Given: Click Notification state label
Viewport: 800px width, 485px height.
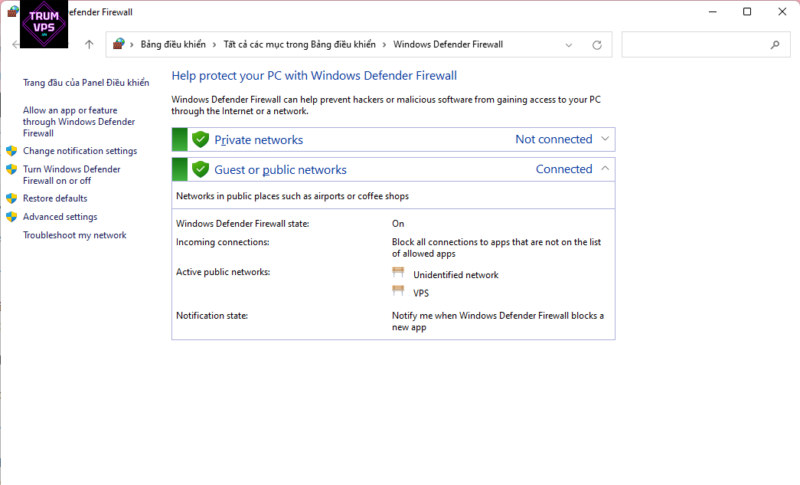Looking at the screenshot, I should click(x=212, y=316).
